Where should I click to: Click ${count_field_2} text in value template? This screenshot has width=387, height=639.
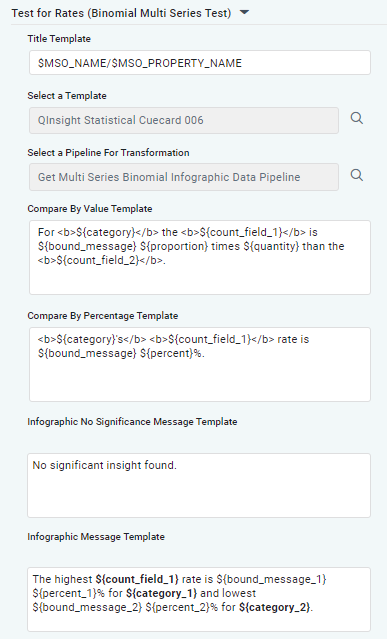click(x=98, y=260)
